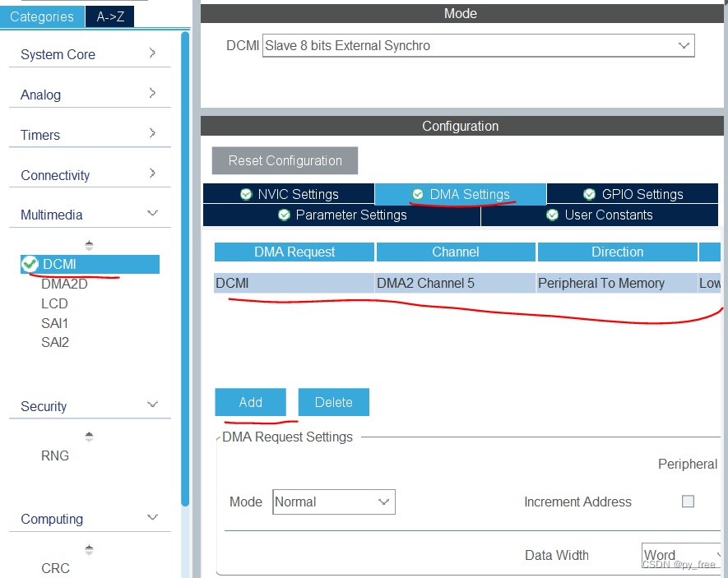Click the Channel column header
This screenshot has height=578, width=728.
pos(456,252)
